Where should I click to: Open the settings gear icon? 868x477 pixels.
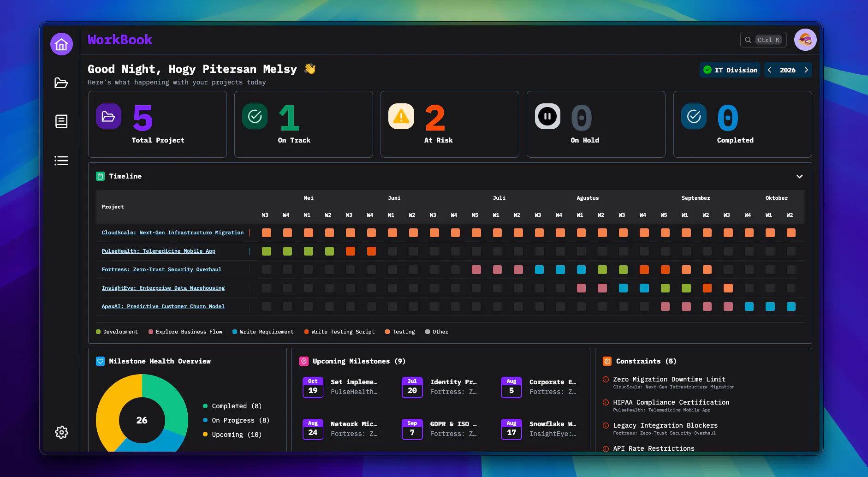61,432
